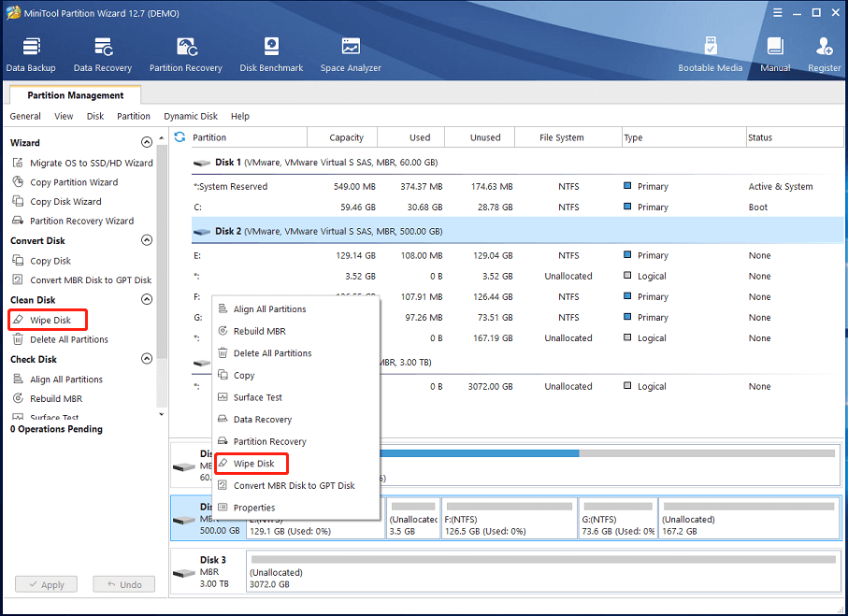The image size is (848, 616).
Task: Open the Space Analyzer
Action: point(351,54)
